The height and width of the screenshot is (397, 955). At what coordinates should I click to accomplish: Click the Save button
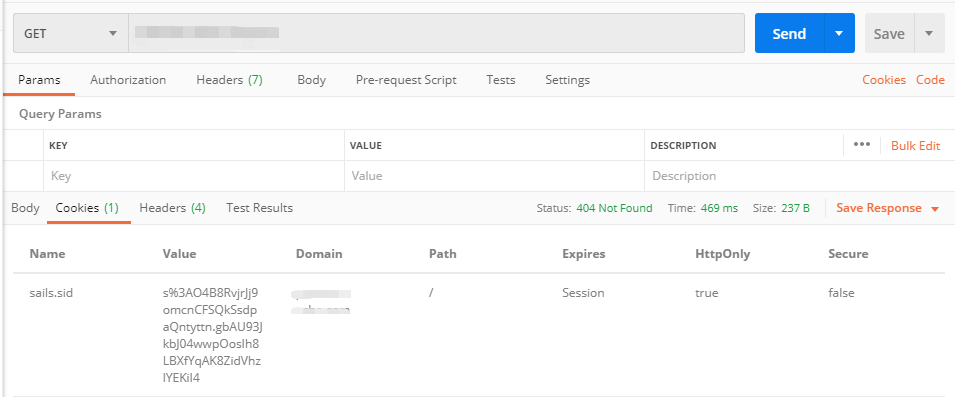click(x=889, y=33)
